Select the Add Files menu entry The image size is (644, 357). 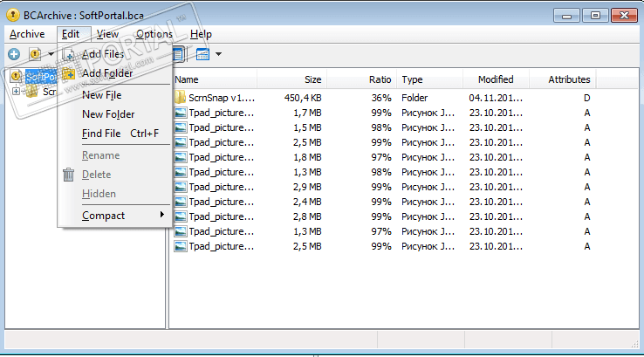[x=103, y=54]
